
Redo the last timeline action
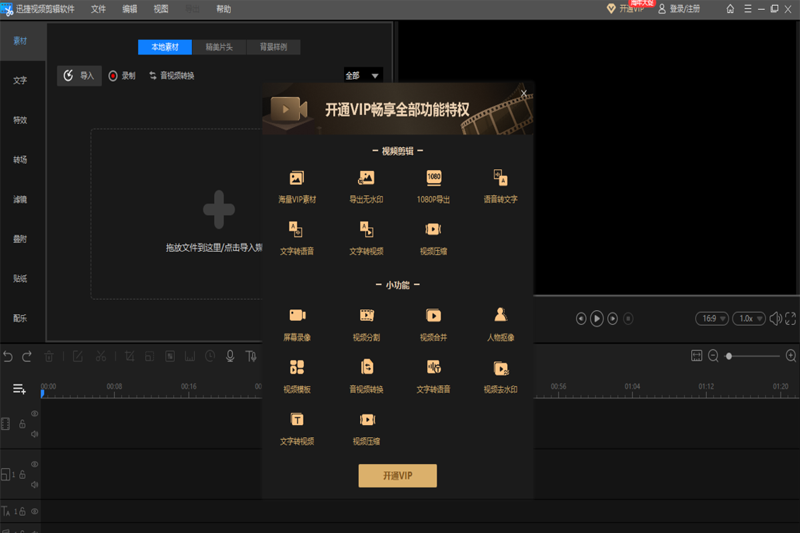pos(27,356)
